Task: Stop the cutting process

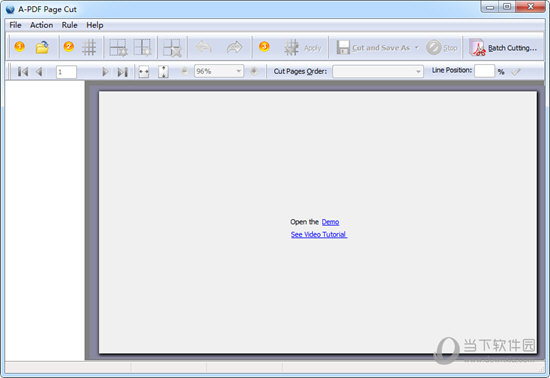Action: 442,47
